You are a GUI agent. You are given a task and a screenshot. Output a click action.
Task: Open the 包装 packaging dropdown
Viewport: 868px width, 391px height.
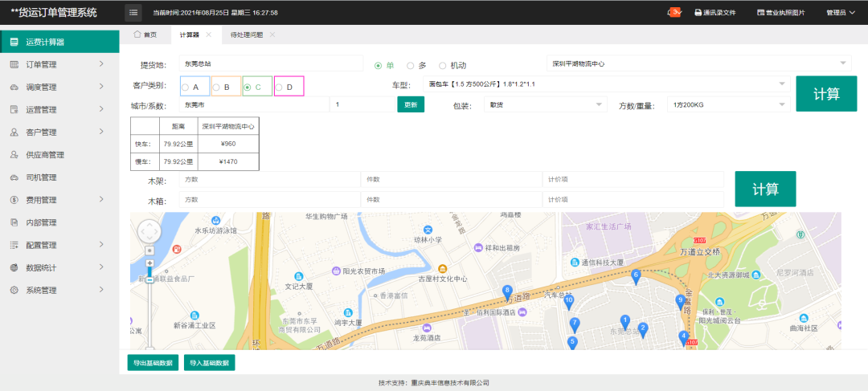[546, 105]
